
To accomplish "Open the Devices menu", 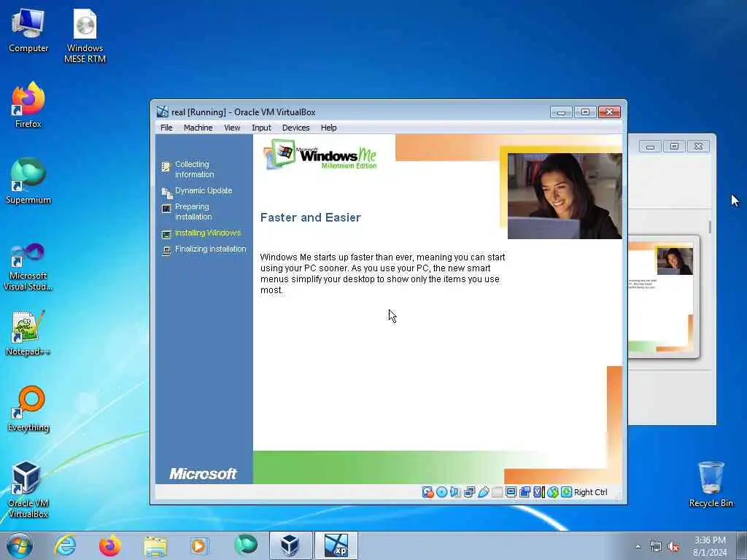I will [296, 128].
